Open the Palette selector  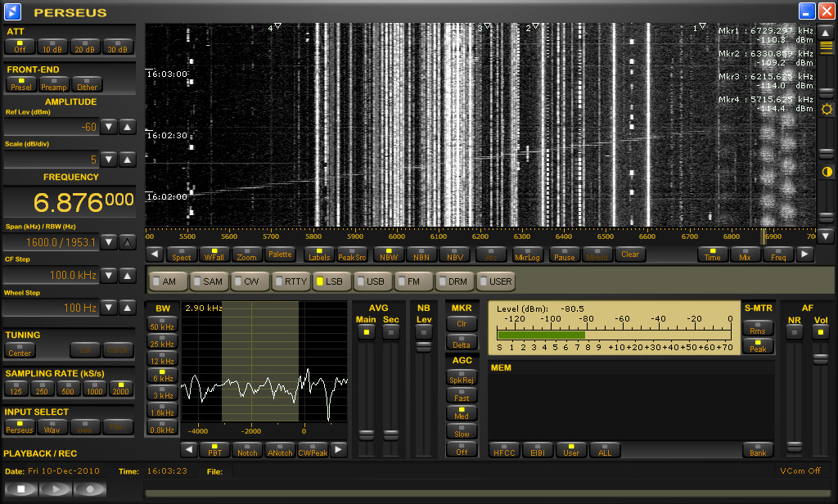click(x=280, y=254)
